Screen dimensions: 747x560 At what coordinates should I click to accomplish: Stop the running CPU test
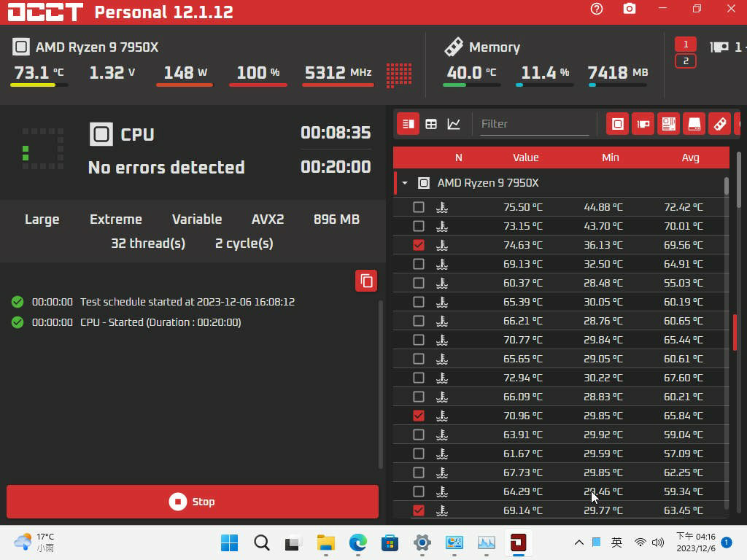193,502
